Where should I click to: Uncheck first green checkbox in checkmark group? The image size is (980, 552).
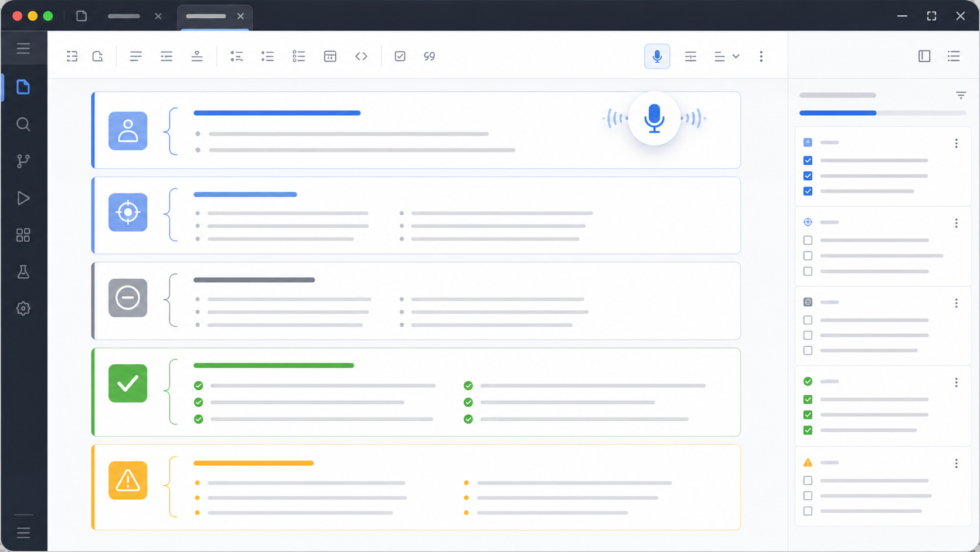coord(808,399)
